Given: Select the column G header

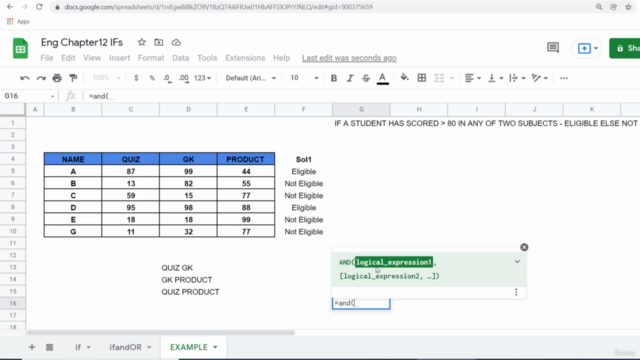Looking at the screenshot, I should [361, 109].
